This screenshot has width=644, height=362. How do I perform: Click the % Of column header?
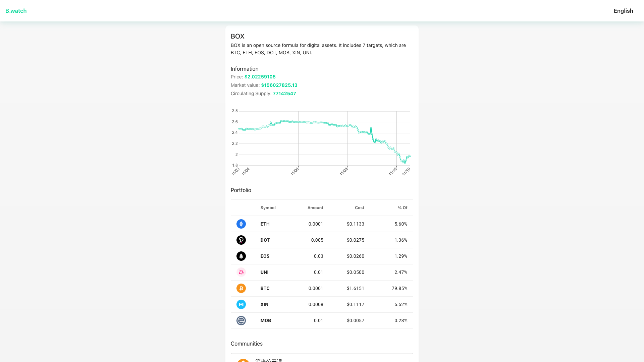coord(402,208)
